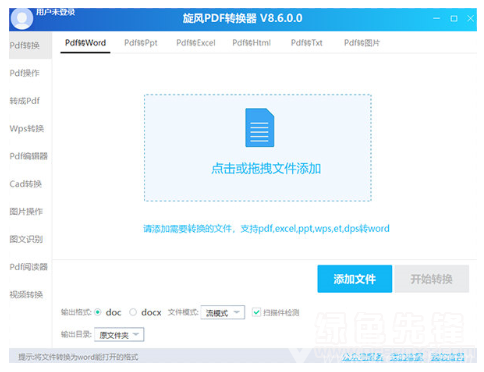Click the 点击或拖拽文件添加 drop area text

(266, 169)
